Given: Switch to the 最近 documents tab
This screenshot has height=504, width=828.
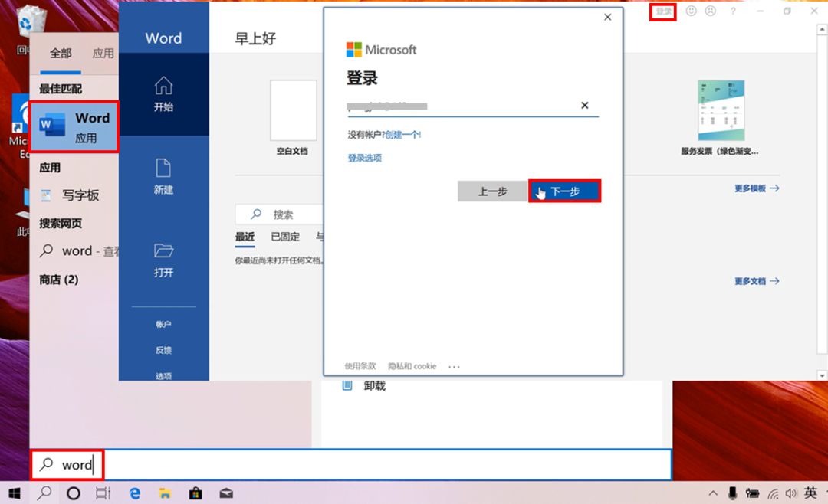Looking at the screenshot, I should point(245,237).
